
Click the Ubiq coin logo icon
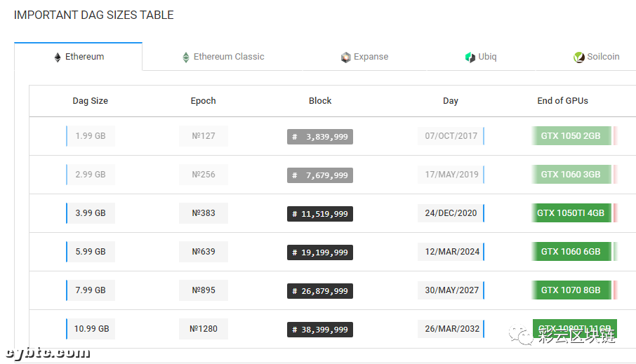click(470, 58)
